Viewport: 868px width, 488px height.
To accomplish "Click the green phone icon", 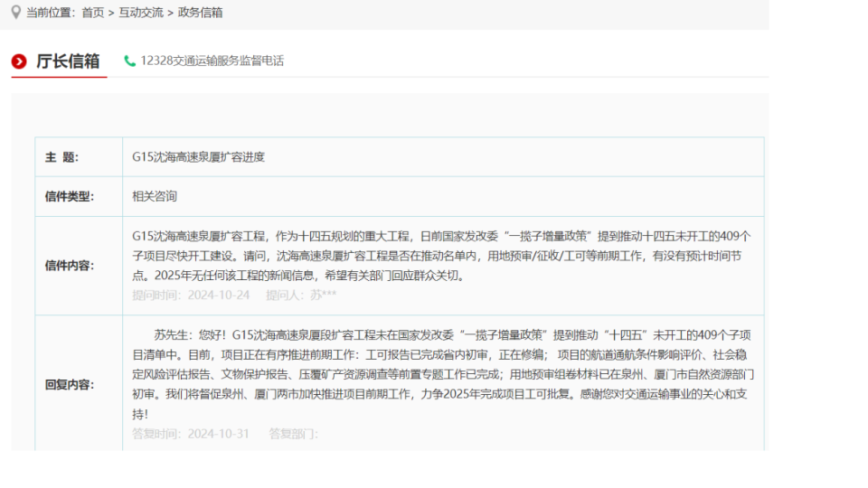I will (x=129, y=61).
